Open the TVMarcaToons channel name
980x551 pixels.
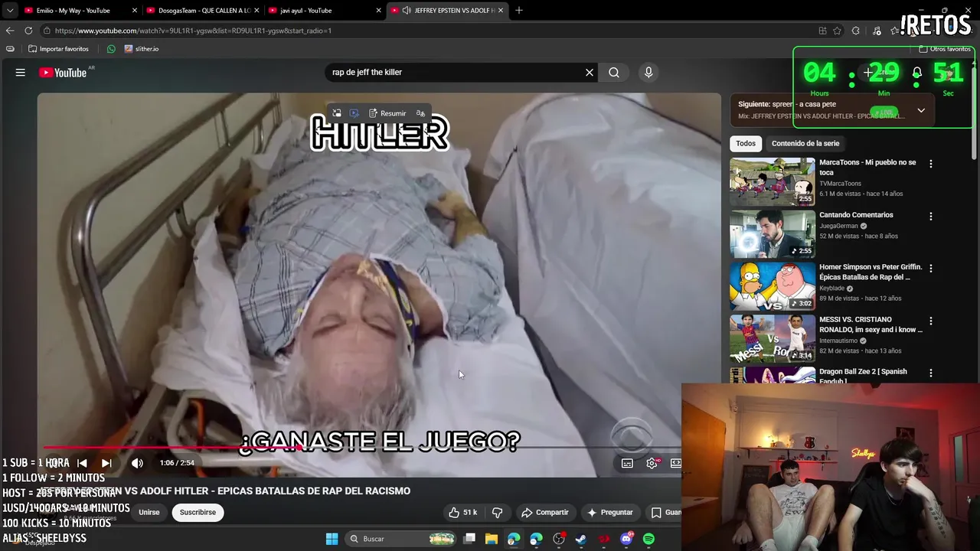[840, 184]
